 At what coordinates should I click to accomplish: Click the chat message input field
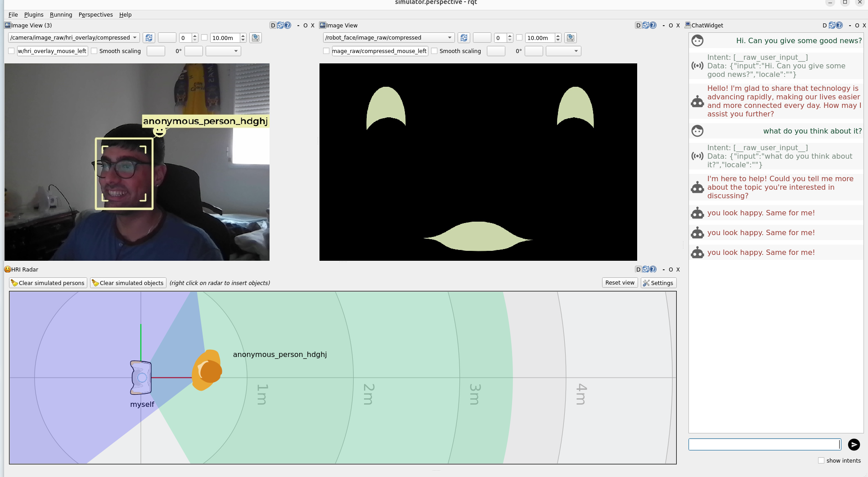765,445
